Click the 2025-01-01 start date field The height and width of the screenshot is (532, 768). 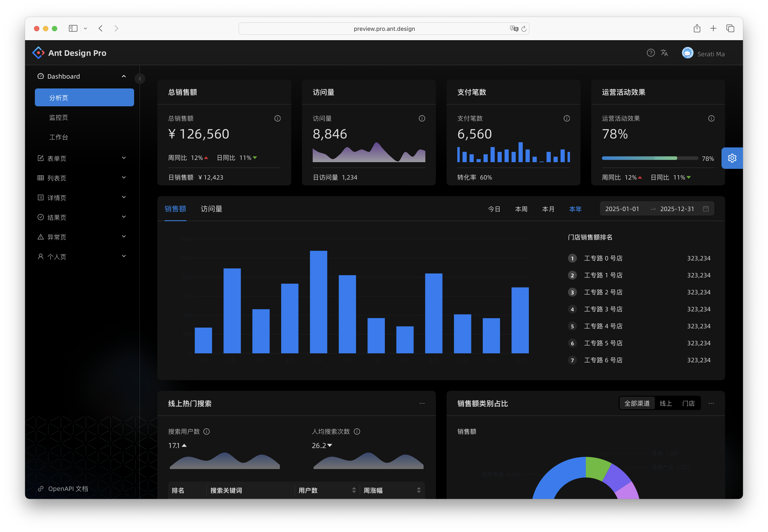pos(622,209)
